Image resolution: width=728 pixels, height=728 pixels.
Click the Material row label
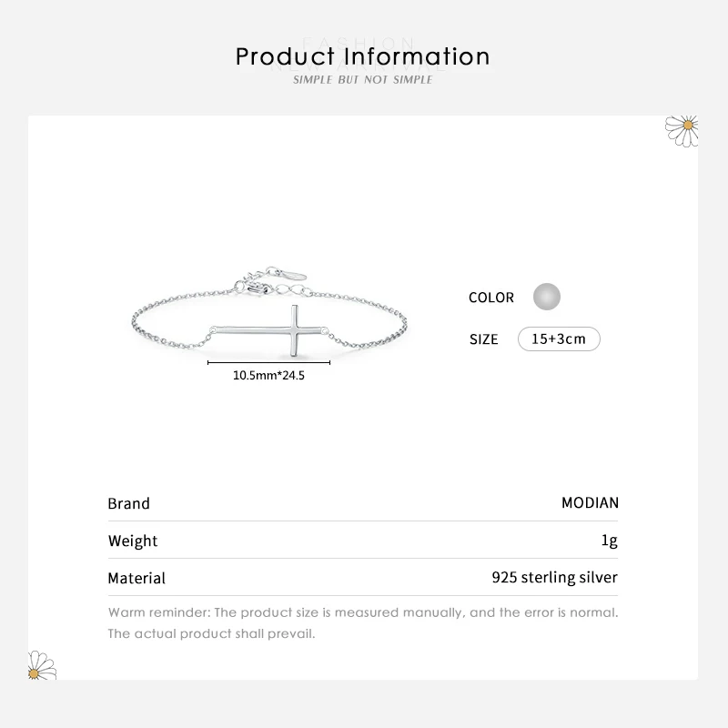point(136,578)
